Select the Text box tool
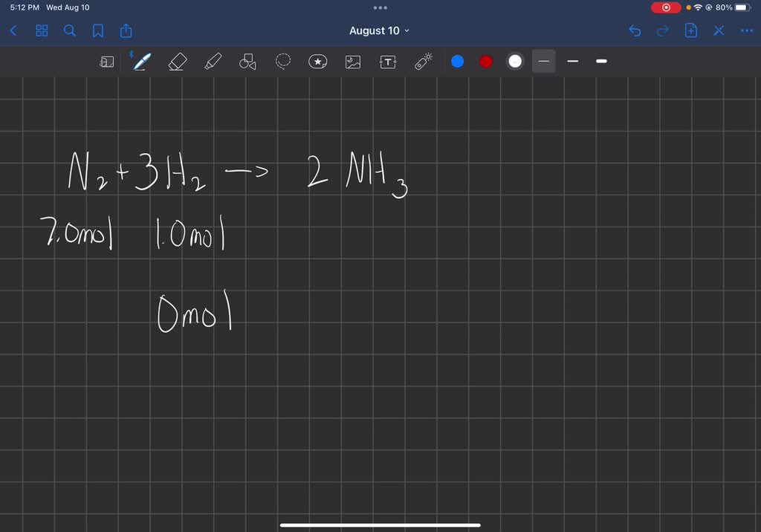 (x=388, y=62)
